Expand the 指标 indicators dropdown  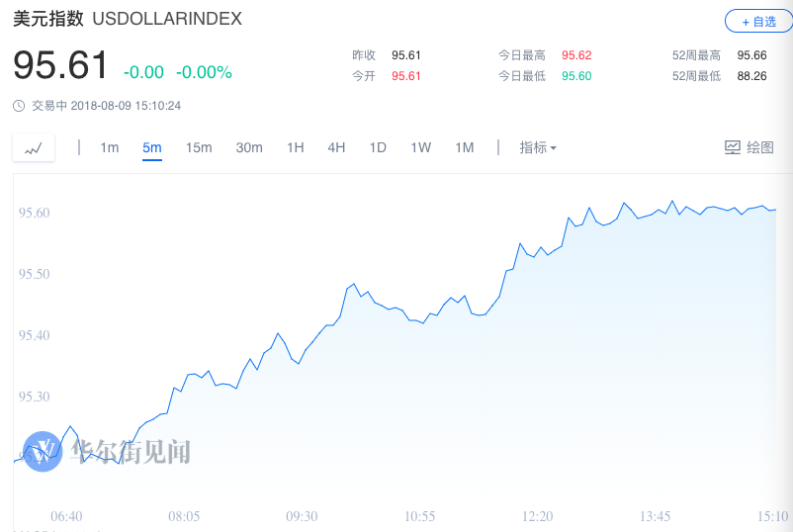click(538, 147)
